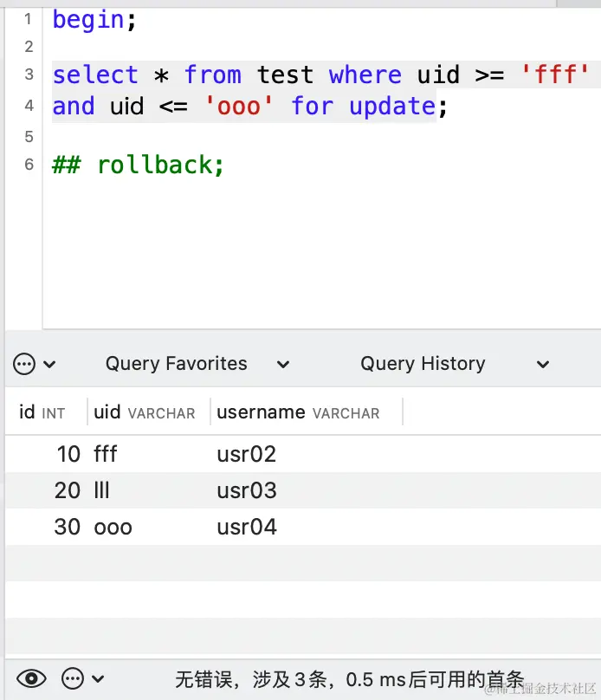
Task: Expand the chevron beside the upper ellipsis icon
Action: coord(49,364)
